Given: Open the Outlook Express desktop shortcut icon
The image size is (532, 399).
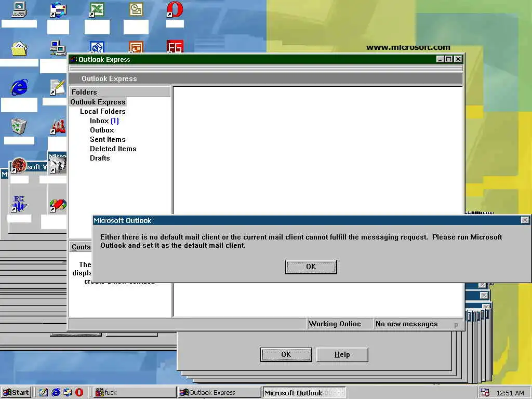Looking at the screenshot, I should tap(58, 10).
